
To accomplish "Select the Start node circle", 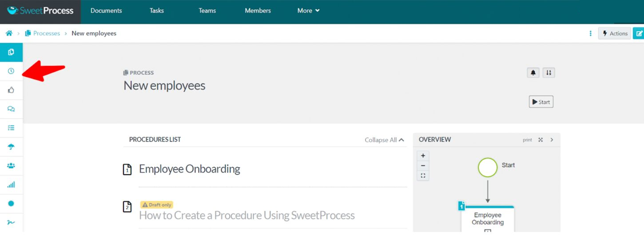I will point(488,168).
